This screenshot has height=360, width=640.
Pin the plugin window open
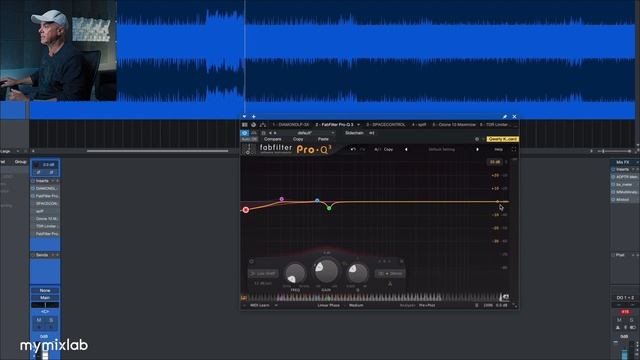(x=505, y=117)
